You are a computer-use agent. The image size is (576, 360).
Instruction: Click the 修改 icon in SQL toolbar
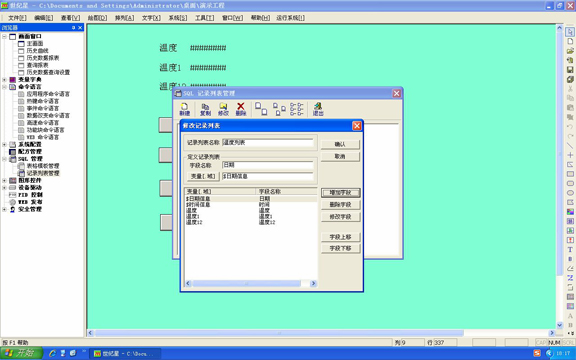(223, 109)
